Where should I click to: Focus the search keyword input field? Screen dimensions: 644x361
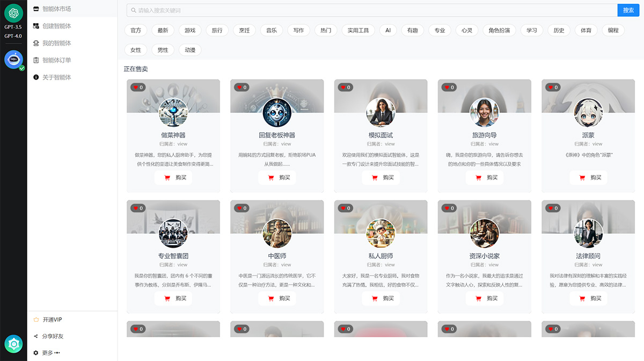tap(370, 10)
